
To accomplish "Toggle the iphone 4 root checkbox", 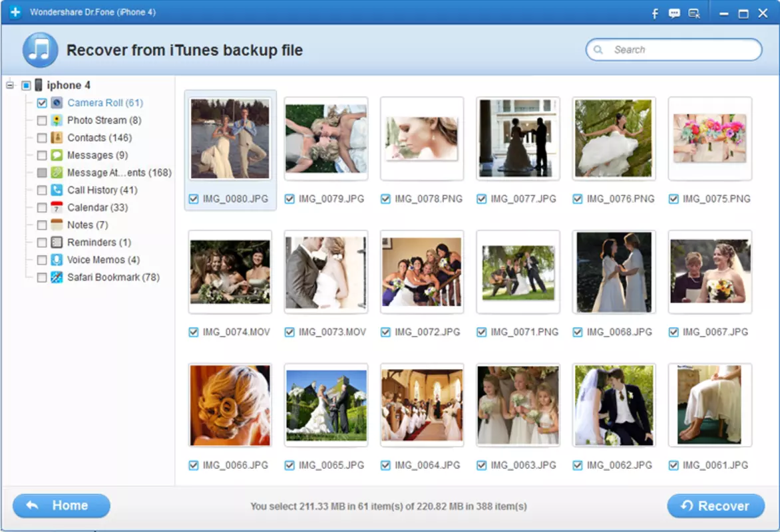I will [x=27, y=85].
